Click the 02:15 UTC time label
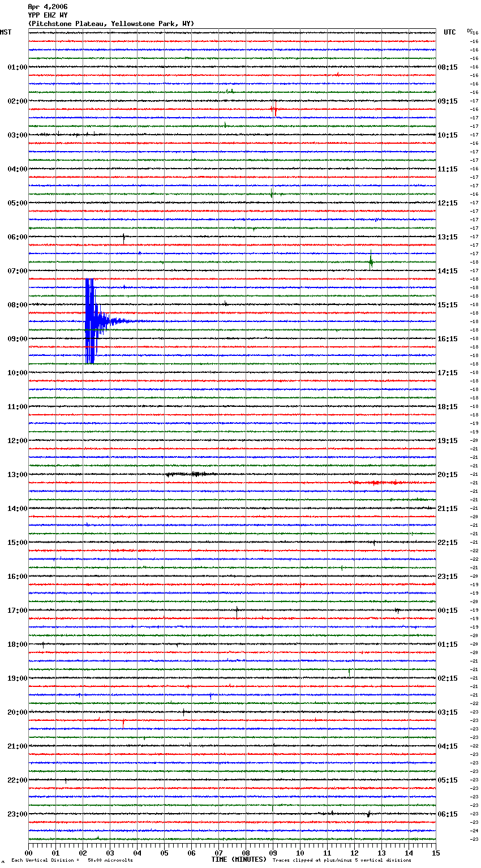 point(448,678)
